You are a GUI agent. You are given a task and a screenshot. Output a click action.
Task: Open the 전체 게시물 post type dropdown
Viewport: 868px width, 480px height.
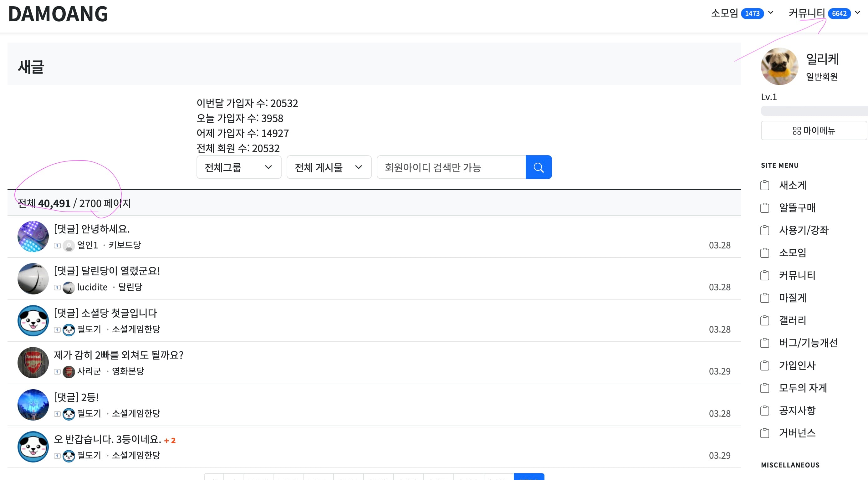329,167
